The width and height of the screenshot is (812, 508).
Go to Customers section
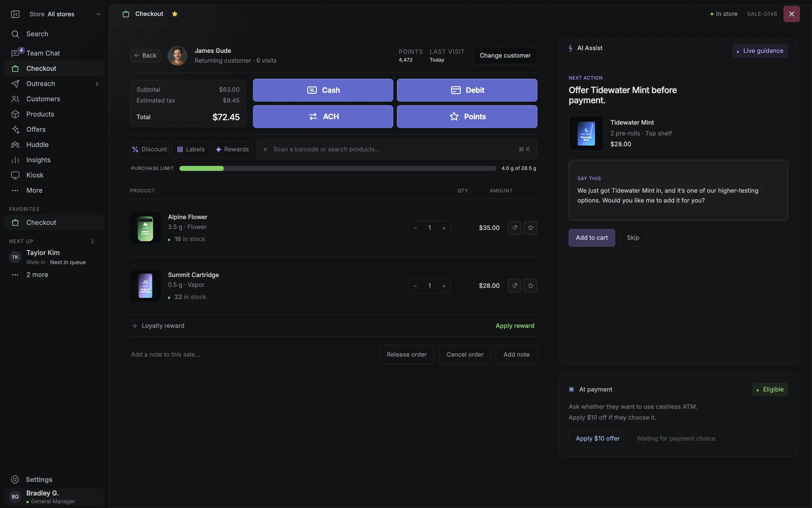54,99
